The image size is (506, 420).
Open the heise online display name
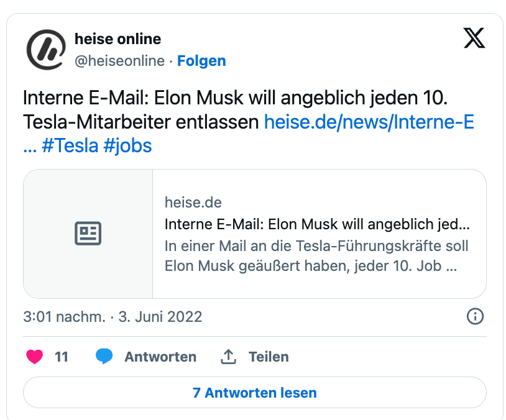tap(117, 39)
